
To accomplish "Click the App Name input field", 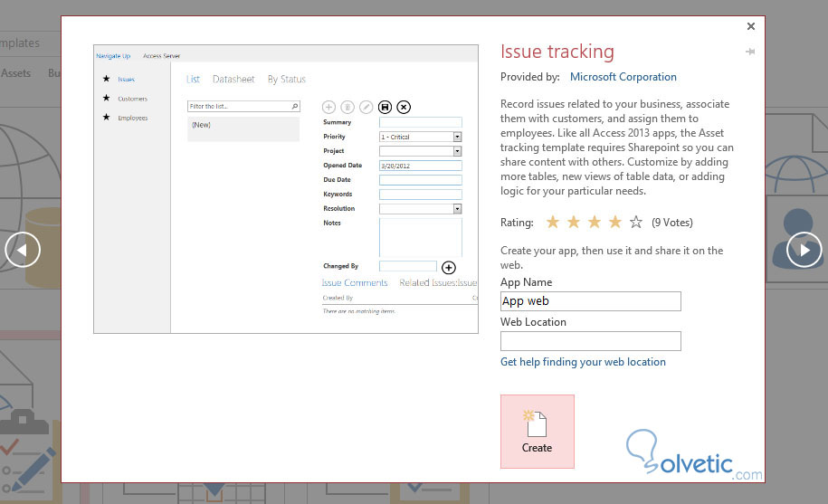I will click(590, 301).
